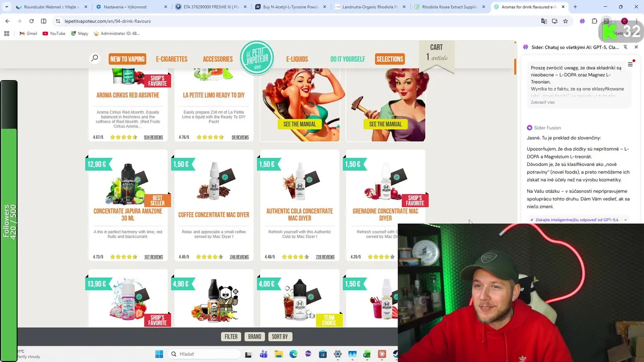
Task: Open Settings gear from taskbar
Action: click(338, 354)
